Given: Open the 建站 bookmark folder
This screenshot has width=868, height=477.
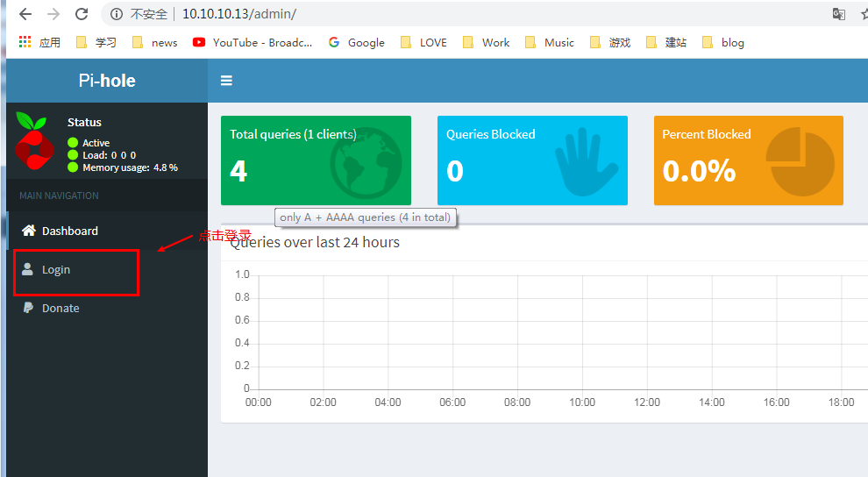Looking at the screenshot, I should 666,43.
